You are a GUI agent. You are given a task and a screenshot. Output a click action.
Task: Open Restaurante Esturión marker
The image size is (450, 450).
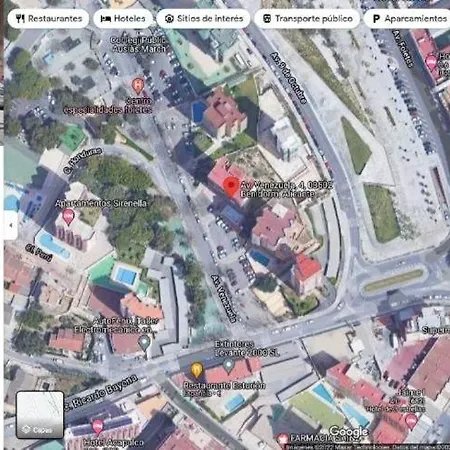point(197,370)
